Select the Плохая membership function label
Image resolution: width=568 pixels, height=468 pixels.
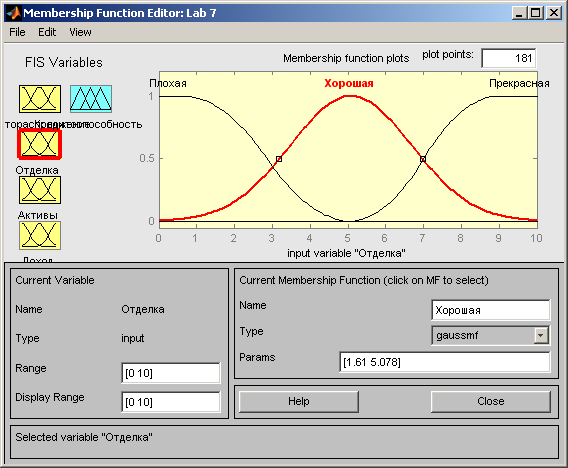tap(168, 83)
